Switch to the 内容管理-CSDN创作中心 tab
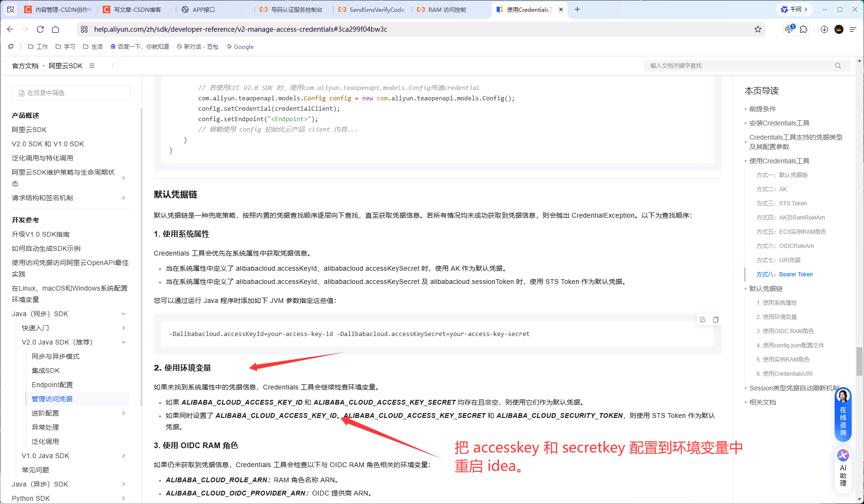The width and height of the screenshot is (864, 504). point(58,9)
